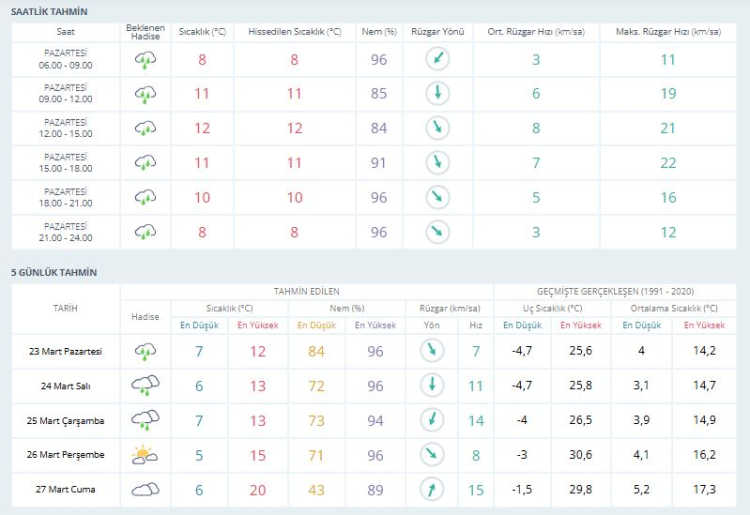Select wind direction arrow for 18.00 - 21.00
The image size is (750, 515).
coord(437,197)
